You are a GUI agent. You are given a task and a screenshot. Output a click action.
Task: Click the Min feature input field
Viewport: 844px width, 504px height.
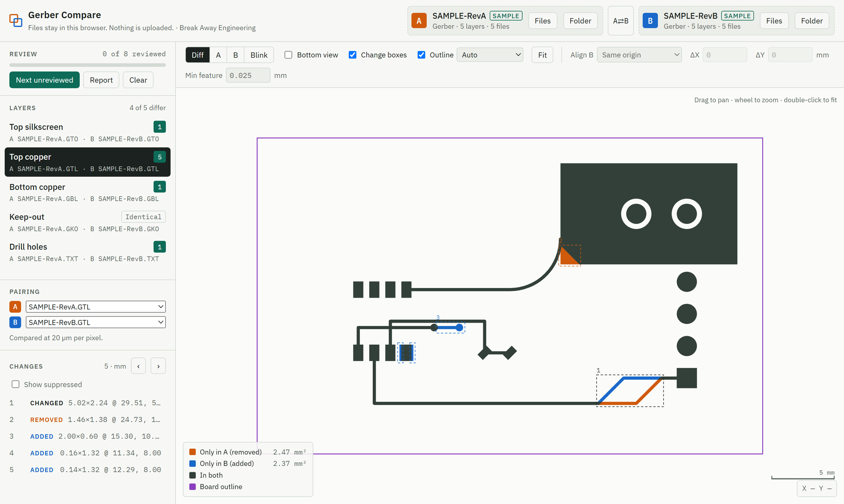pos(248,75)
